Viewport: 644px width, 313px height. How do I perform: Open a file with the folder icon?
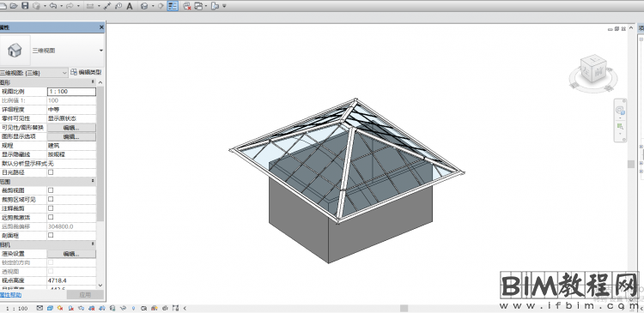click(14, 6)
